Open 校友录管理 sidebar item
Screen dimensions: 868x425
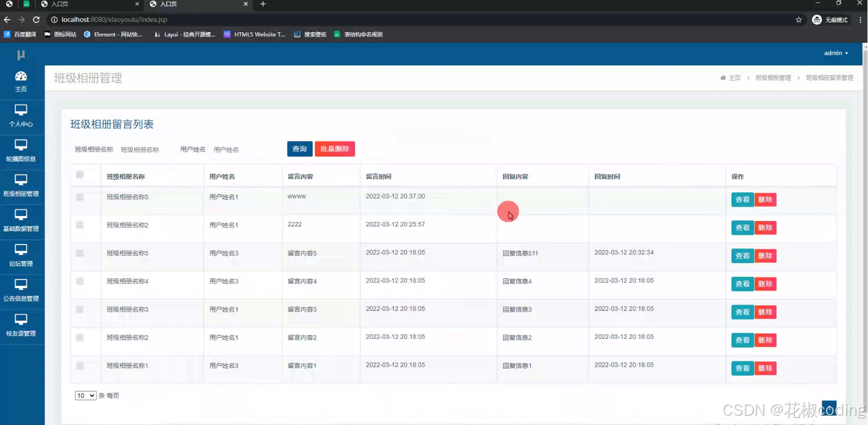(21, 326)
